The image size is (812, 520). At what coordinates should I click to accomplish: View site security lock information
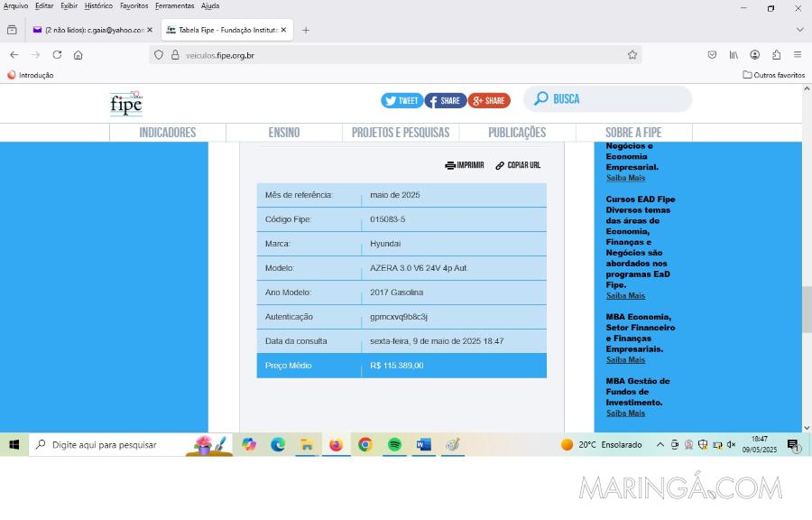175,55
